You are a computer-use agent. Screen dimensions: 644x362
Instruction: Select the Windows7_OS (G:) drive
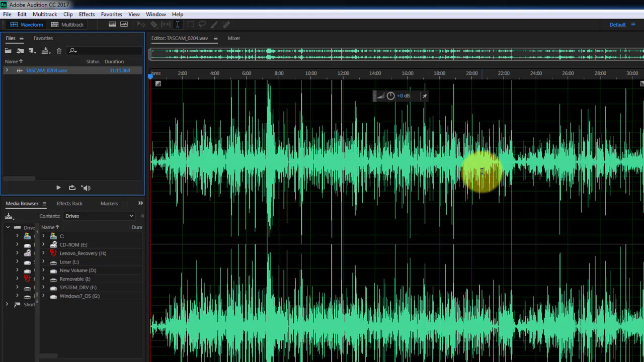(x=79, y=296)
